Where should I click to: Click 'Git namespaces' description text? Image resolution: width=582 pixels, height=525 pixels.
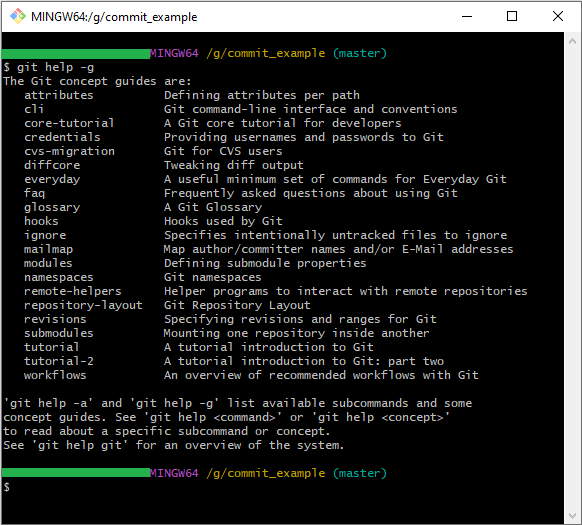[x=213, y=277]
